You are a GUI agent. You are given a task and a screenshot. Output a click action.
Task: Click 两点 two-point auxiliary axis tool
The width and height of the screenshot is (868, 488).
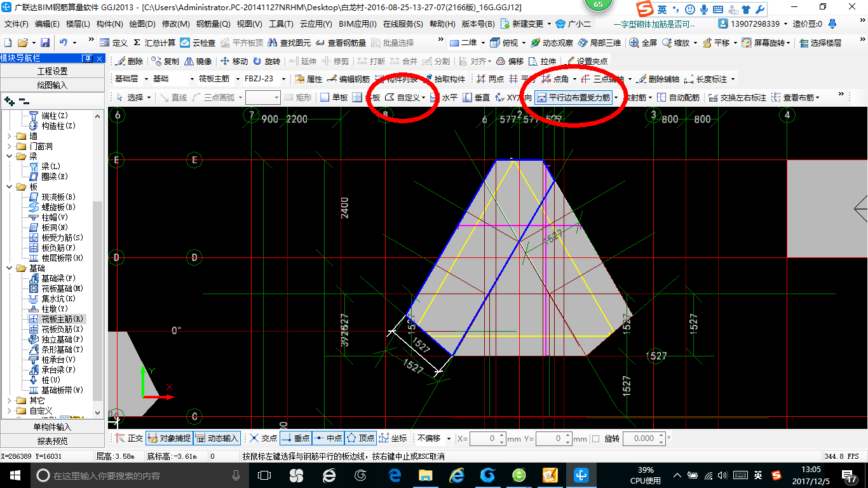(x=490, y=79)
